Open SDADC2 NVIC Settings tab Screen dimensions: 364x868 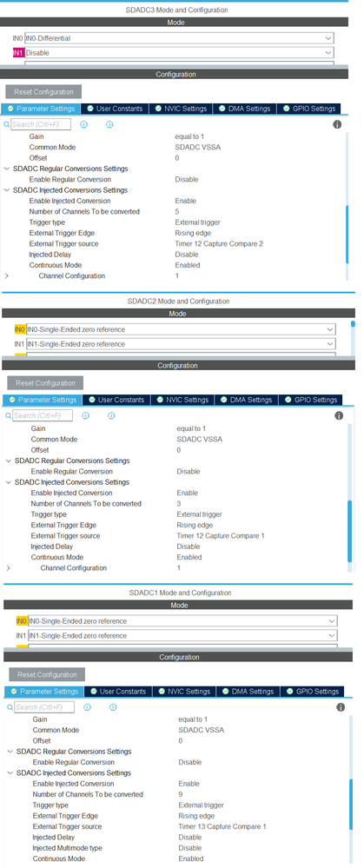point(182,400)
